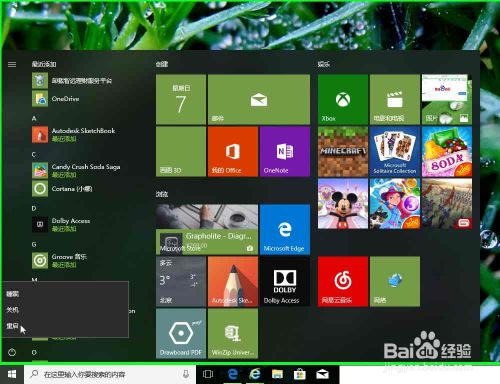Open the Calendar tile showing 星期日 7
500x384 pixels.
click(181, 99)
